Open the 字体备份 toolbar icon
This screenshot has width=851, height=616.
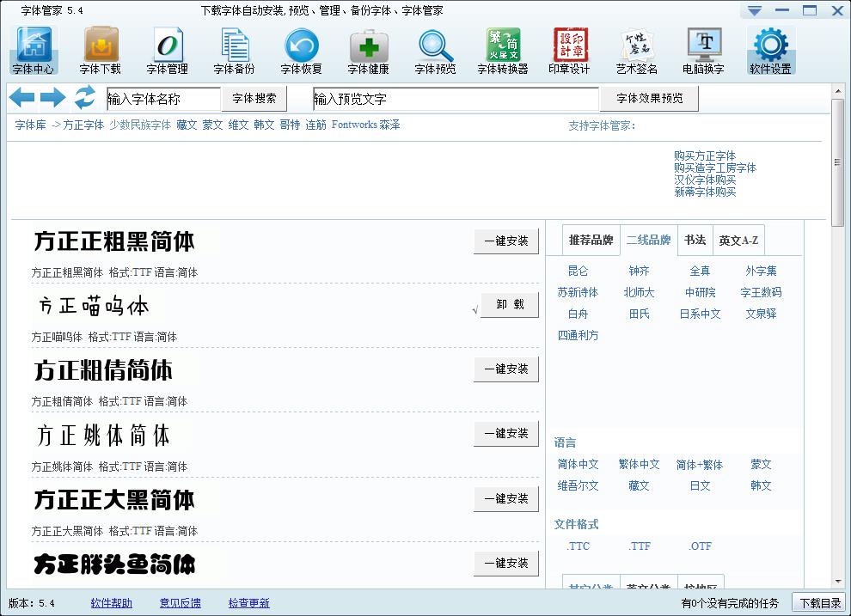coord(234,51)
